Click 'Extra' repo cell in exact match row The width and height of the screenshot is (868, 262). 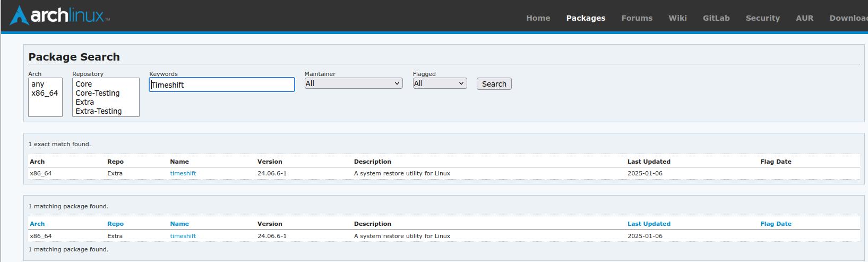pos(115,173)
